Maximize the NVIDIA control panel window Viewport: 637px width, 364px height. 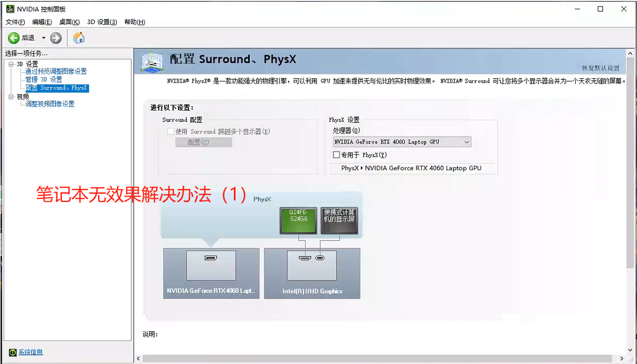[x=600, y=9]
